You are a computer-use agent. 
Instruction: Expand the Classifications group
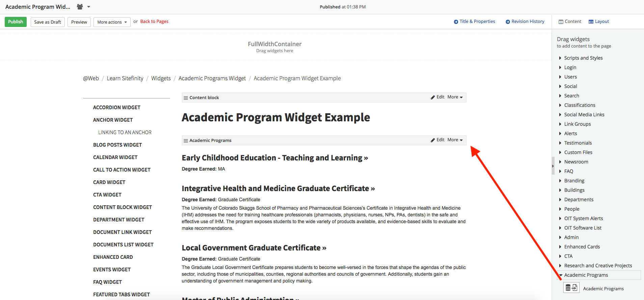[580, 105]
